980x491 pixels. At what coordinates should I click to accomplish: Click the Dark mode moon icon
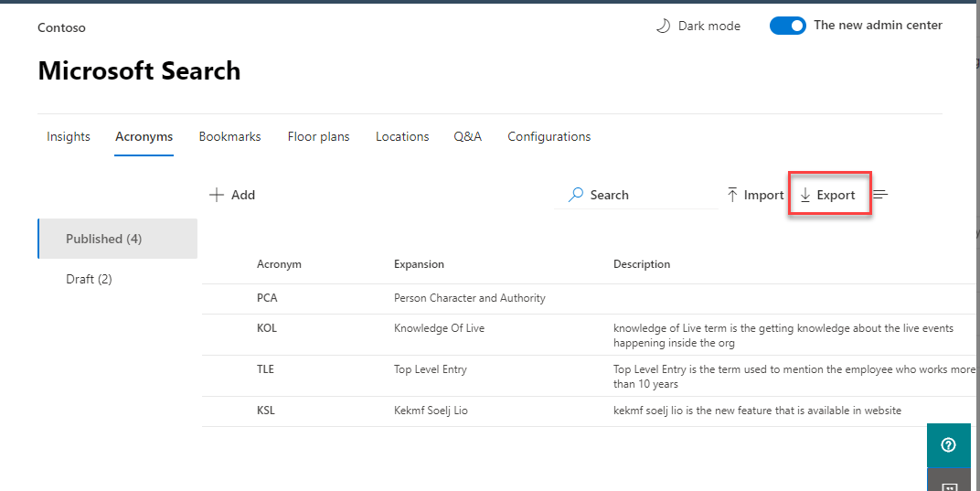[x=664, y=26]
